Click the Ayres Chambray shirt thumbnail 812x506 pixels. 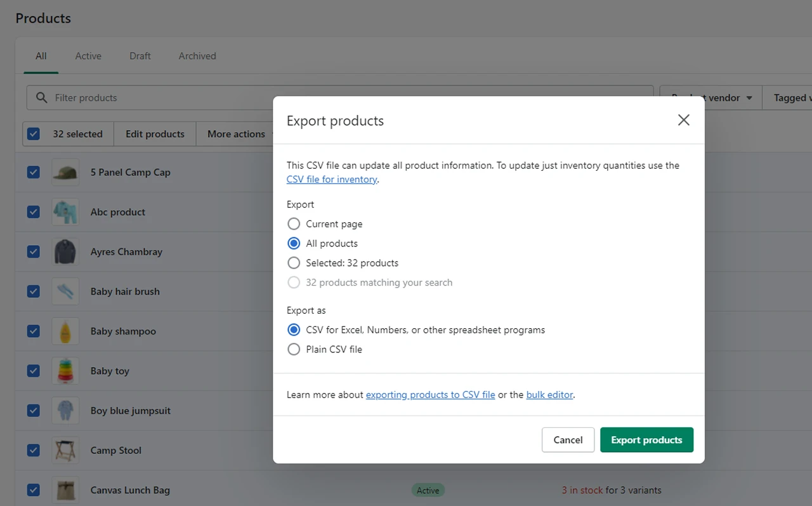click(65, 251)
